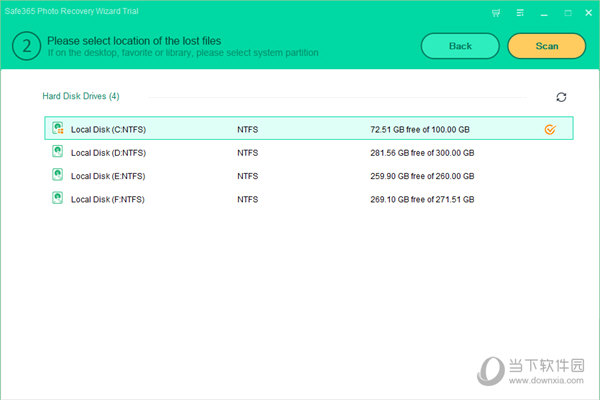Close the Safe365 Photo Recovery window
Image resolution: width=600 pixels, height=400 pixels.
click(x=589, y=13)
